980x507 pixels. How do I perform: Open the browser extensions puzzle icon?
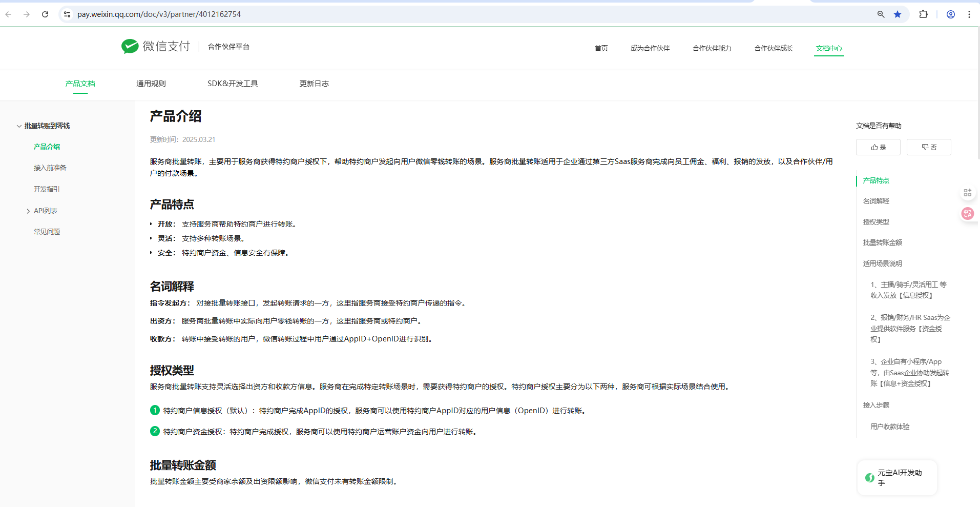point(923,14)
